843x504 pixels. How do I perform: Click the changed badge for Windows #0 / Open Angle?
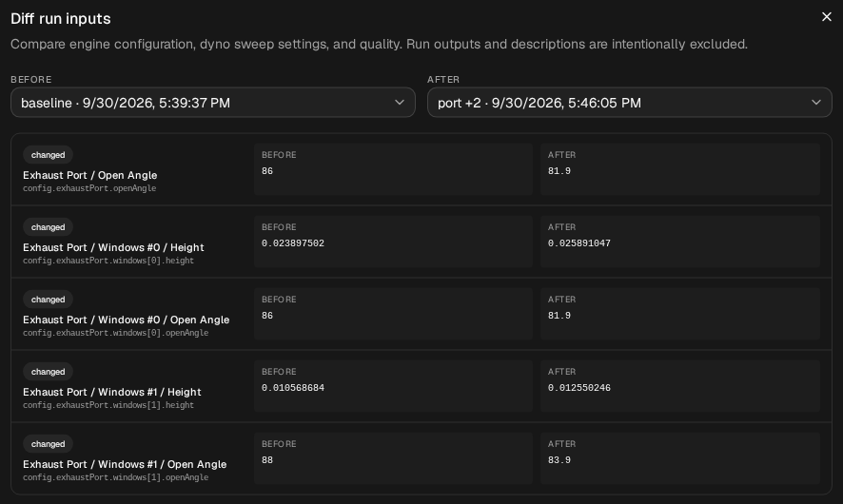[x=48, y=300]
